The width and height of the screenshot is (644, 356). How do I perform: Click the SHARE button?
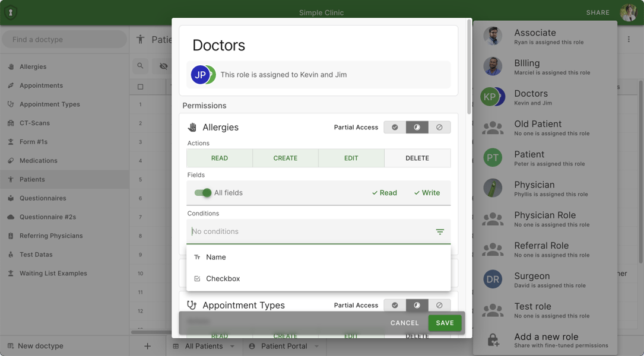coord(598,12)
